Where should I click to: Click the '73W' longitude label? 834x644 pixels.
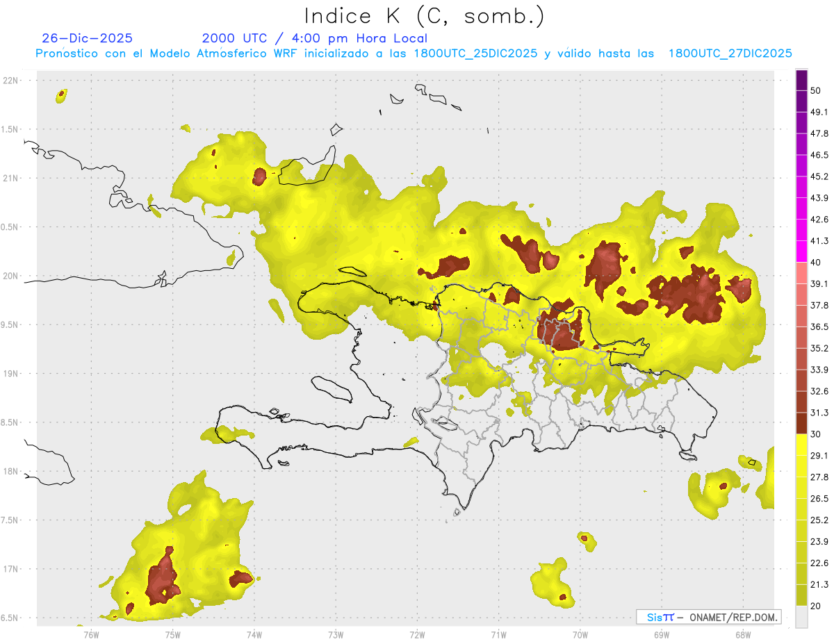click(x=336, y=634)
